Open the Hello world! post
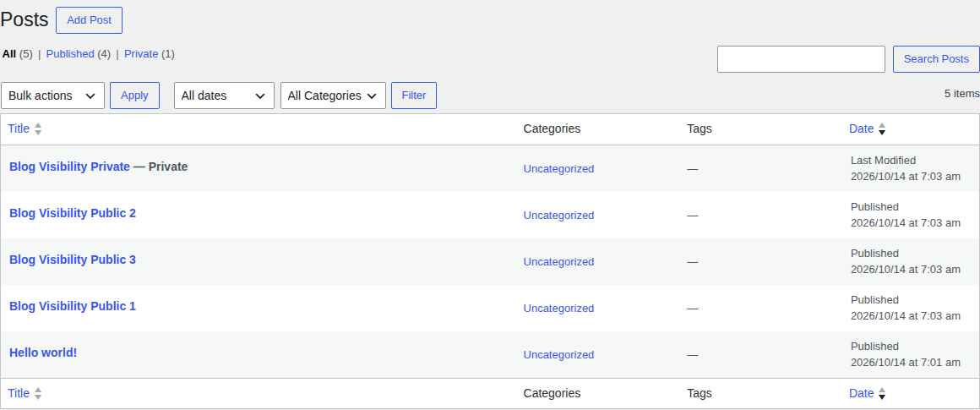This screenshot has width=980, height=410. pyautogui.click(x=43, y=353)
